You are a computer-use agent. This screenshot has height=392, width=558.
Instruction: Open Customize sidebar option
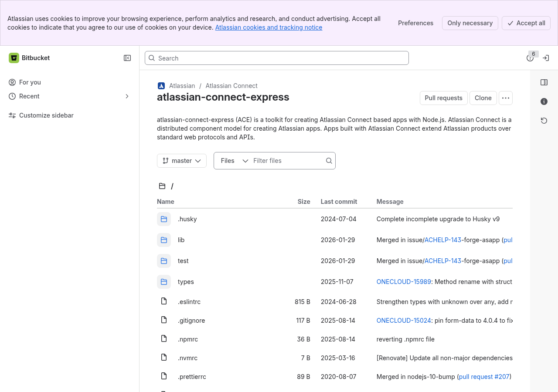[70, 115]
